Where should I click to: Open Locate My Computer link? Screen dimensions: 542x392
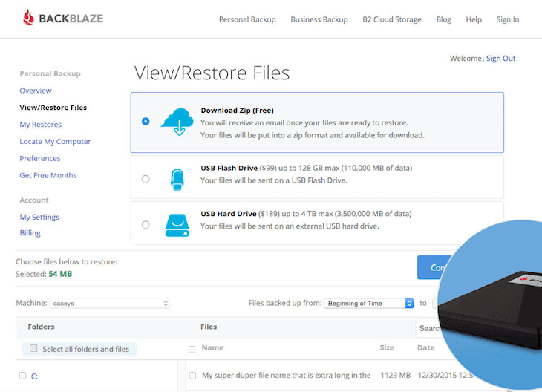(x=55, y=141)
